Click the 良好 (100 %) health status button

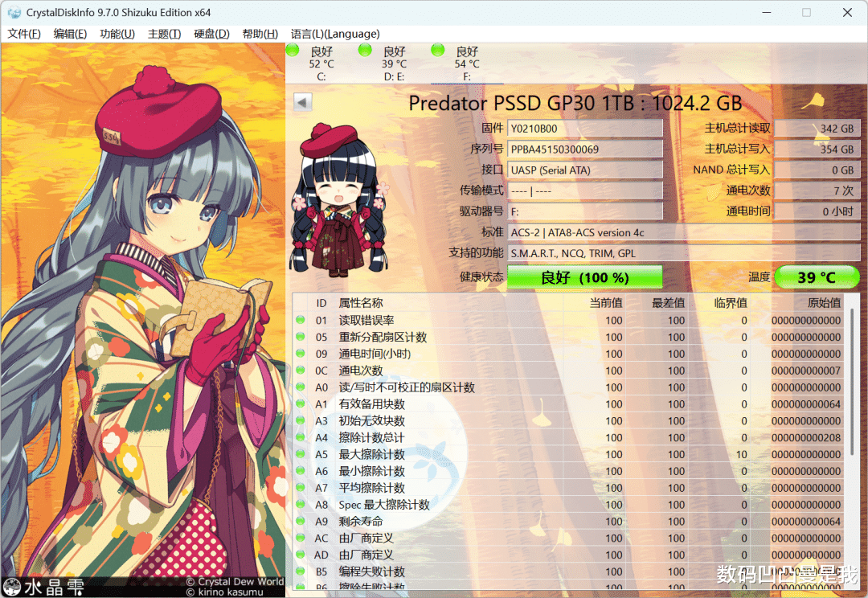584,277
